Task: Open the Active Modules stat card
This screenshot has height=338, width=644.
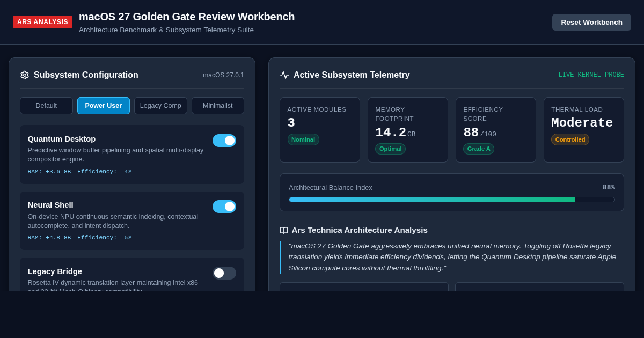Action: point(320,130)
